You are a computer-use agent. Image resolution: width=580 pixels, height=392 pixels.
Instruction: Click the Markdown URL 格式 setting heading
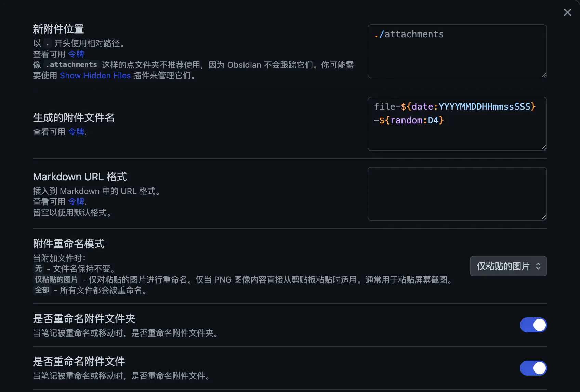coord(80,177)
